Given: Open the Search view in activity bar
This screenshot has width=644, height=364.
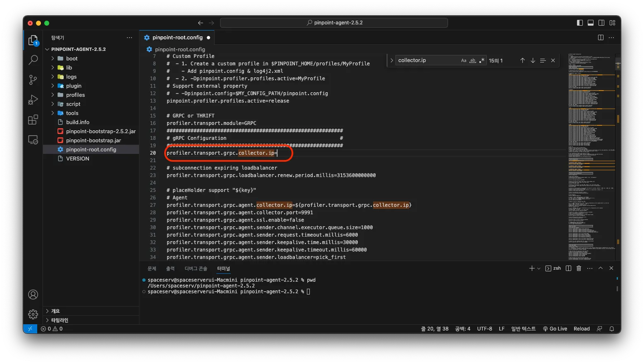Looking at the screenshot, I should coord(33,60).
